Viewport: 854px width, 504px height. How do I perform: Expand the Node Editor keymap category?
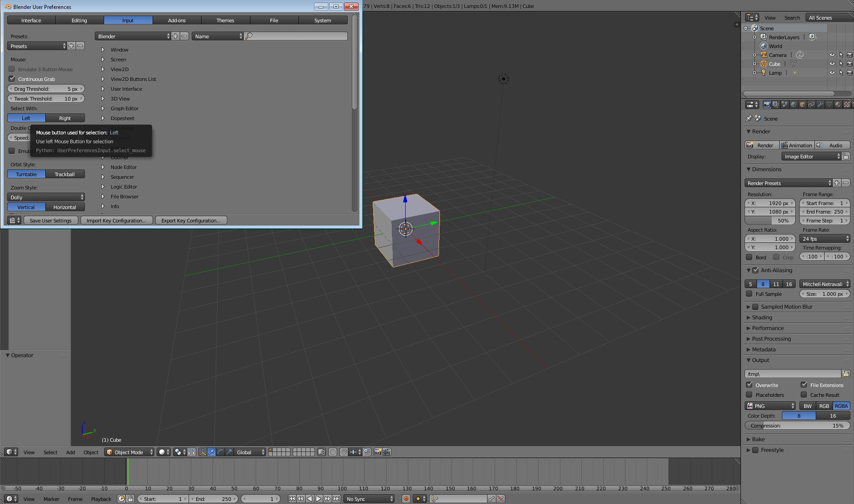103,167
